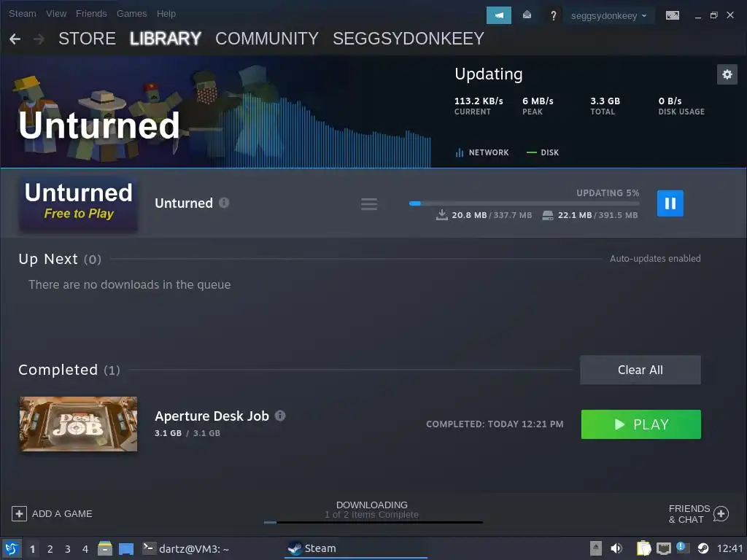Open the desktop start menu icon
Viewport: 747px width, 560px height.
tap(12, 548)
